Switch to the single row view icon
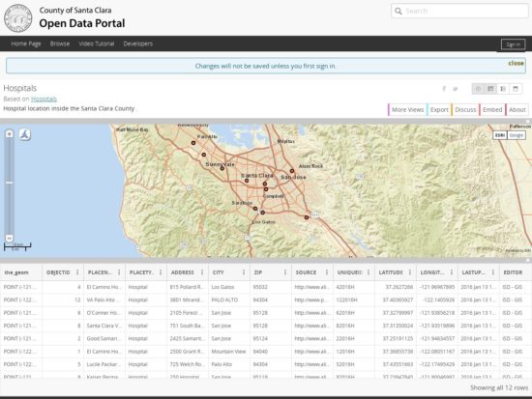The image size is (532, 399). (503, 89)
